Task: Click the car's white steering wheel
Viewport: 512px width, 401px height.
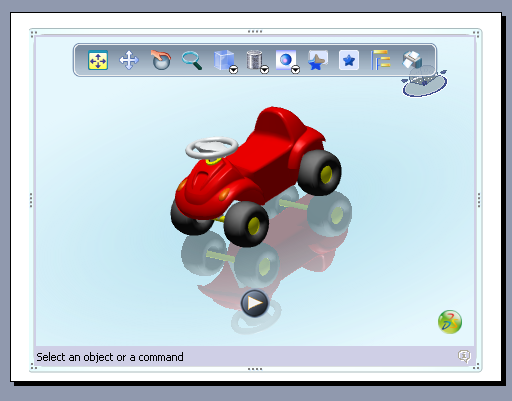Action: [212, 148]
